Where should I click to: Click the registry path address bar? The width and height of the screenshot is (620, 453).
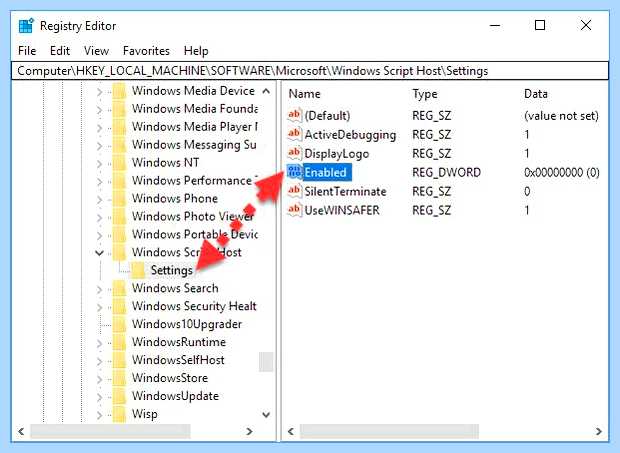point(310,71)
